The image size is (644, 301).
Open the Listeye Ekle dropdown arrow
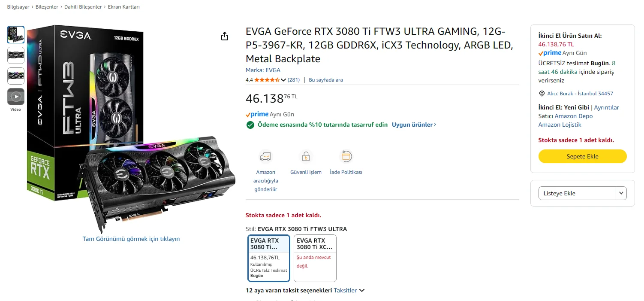(x=621, y=193)
